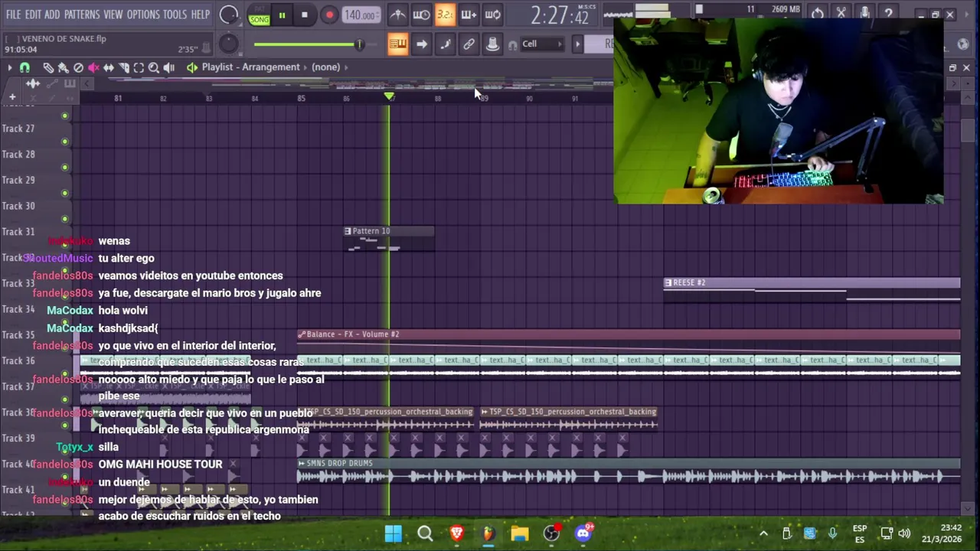Open Balance - FX - Volume #2 automation clip menu
The height and width of the screenshot is (551, 980).
[302, 334]
